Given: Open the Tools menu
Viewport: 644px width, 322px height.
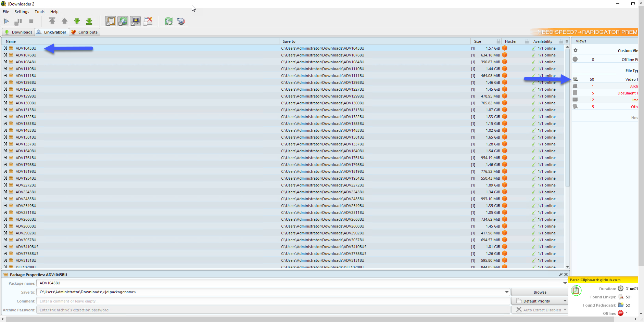Looking at the screenshot, I should click(x=39, y=12).
